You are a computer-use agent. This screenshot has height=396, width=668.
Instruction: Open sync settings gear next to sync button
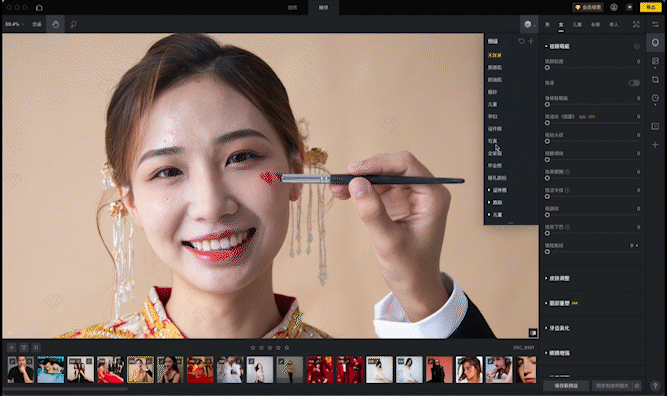click(x=637, y=386)
